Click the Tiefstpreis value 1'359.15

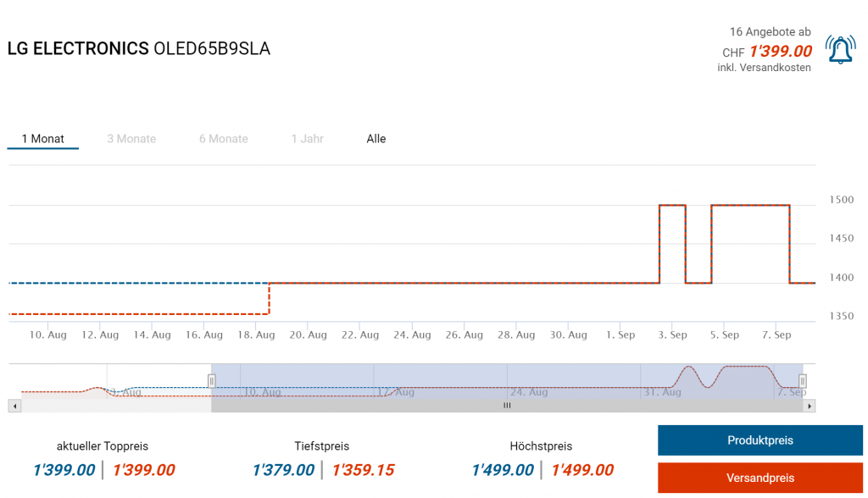(x=363, y=470)
